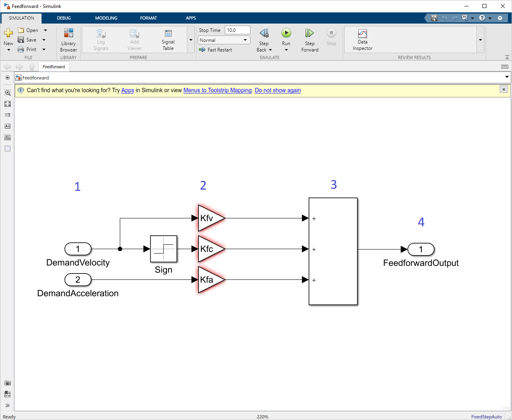512x420 pixels.
Task: Switch to the MODELING tab
Action: tap(106, 18)
